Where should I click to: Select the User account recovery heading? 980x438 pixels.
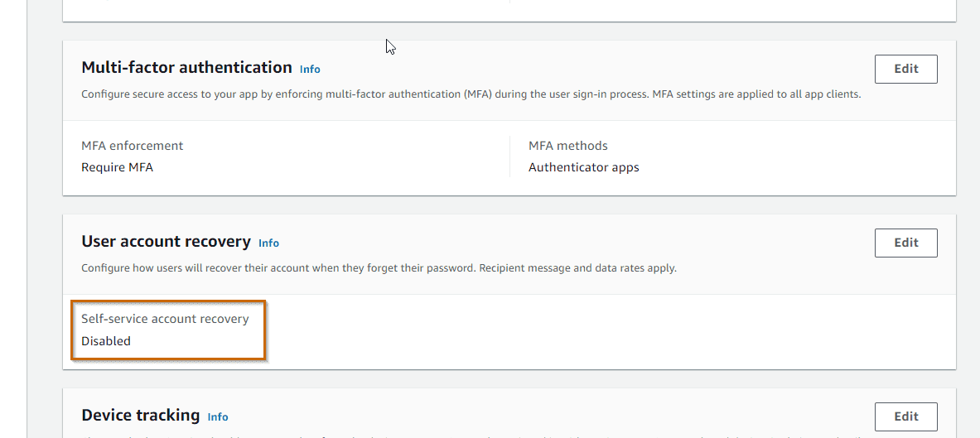click(x=166, y=242)
